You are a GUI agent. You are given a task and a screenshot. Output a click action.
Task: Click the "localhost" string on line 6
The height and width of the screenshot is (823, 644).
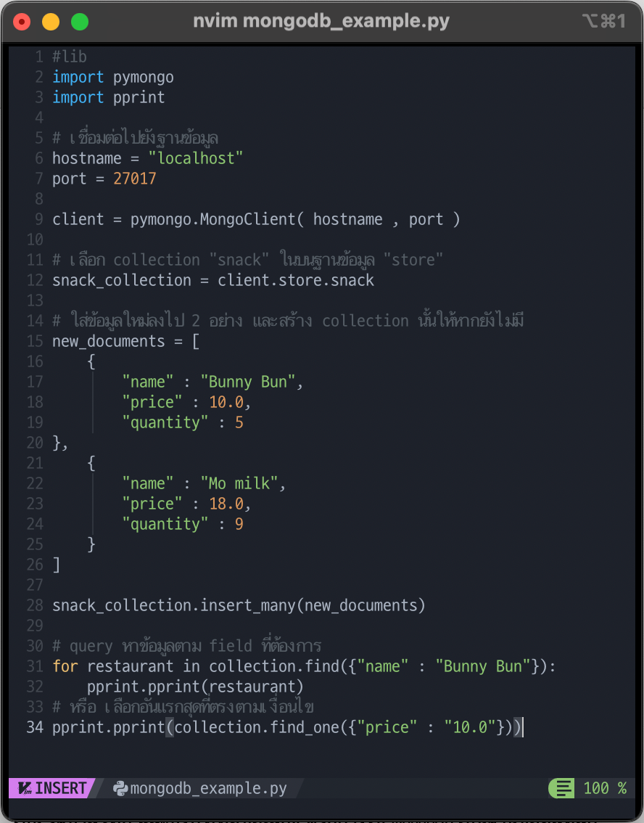(x=196, y=158)
